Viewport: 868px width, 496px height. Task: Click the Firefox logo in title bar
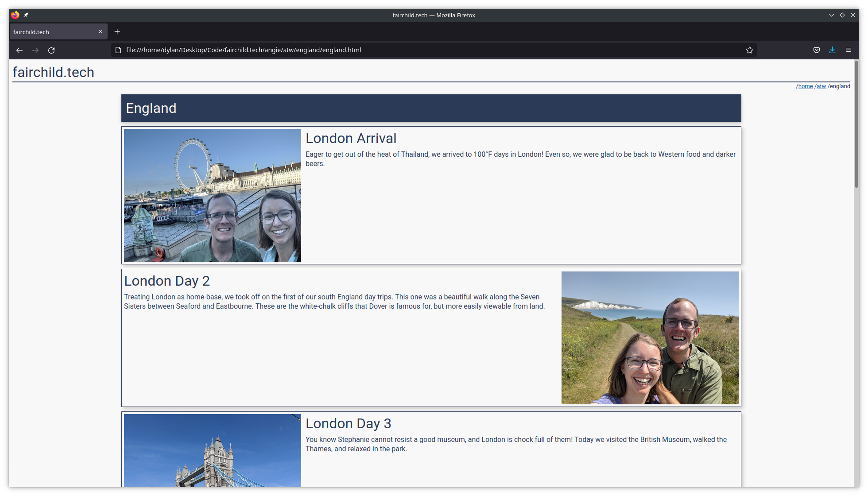point(15,15)
